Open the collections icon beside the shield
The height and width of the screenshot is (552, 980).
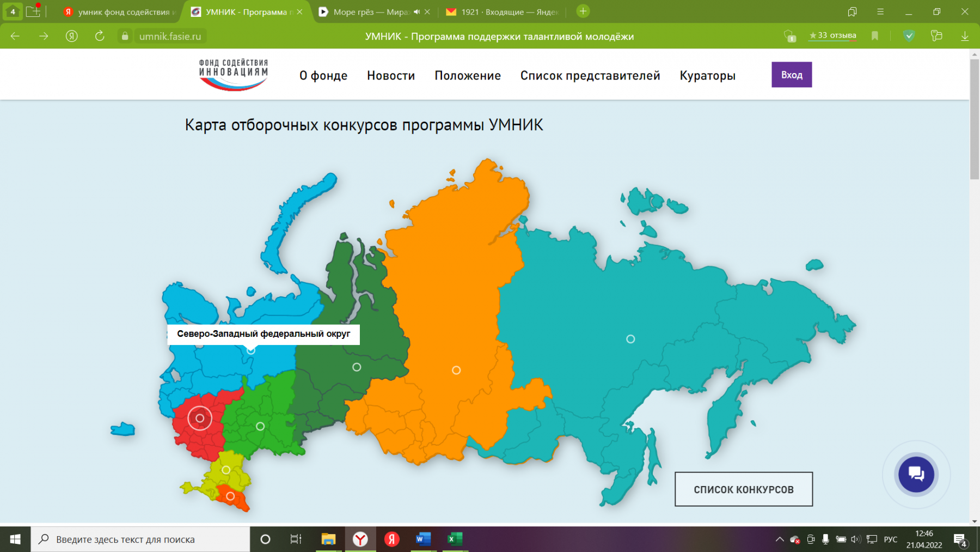click(x=936, y=36)
